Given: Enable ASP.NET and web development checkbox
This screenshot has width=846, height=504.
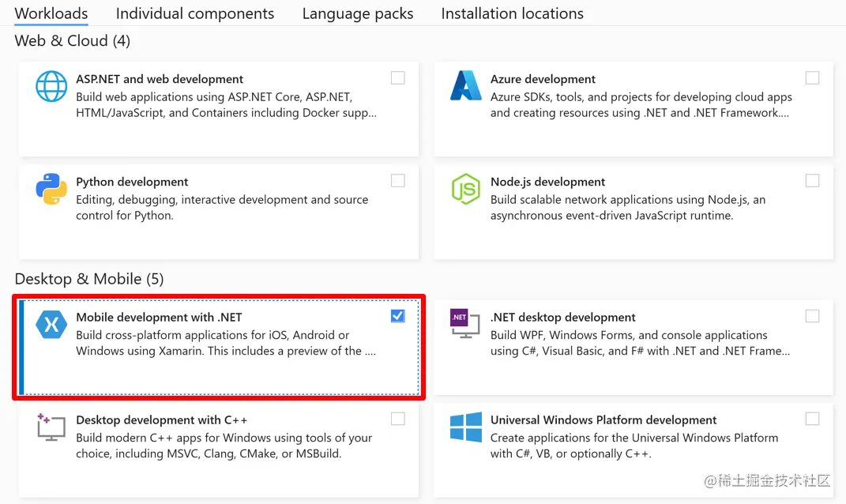Looking at the screenshot, I should coord(398,78).
